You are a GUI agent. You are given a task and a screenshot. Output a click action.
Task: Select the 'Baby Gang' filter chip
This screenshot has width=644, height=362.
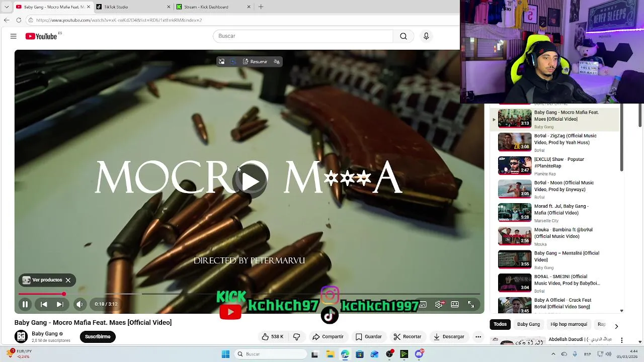pos(528,324)
